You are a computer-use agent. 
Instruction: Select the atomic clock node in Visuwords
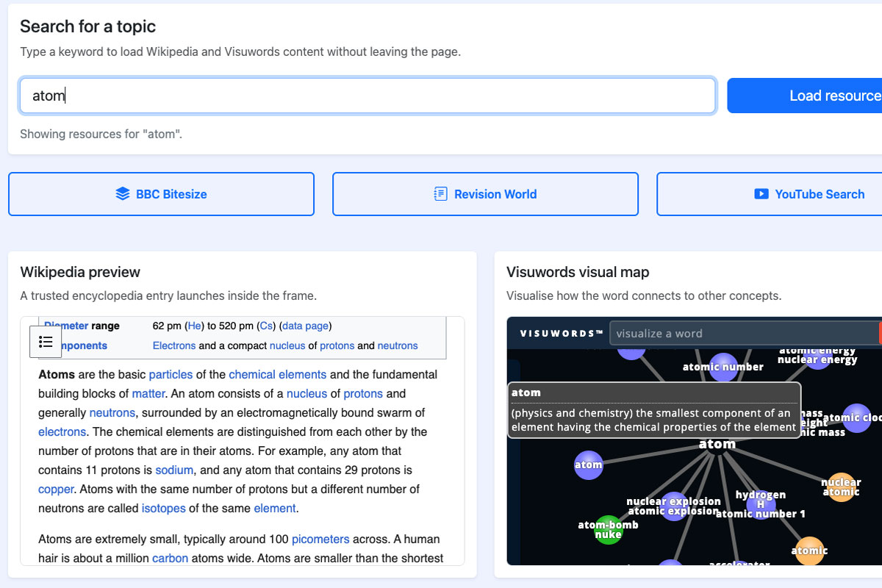tap(856, 417)
